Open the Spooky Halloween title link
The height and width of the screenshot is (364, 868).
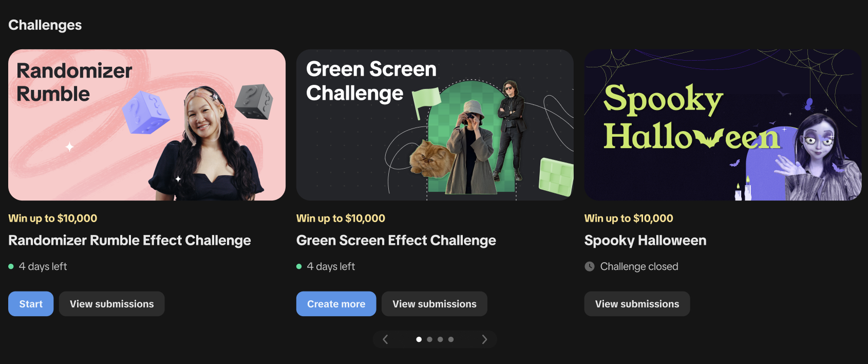point(646,241)
